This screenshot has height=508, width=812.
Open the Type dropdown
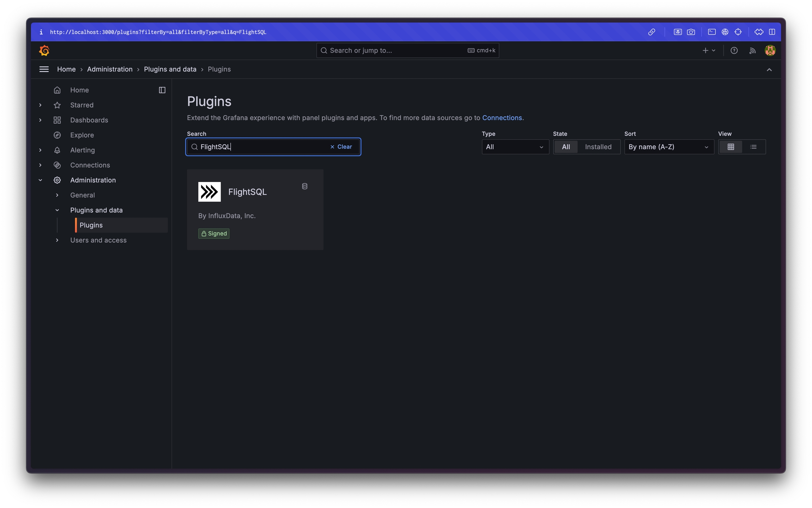pos(515,147)
